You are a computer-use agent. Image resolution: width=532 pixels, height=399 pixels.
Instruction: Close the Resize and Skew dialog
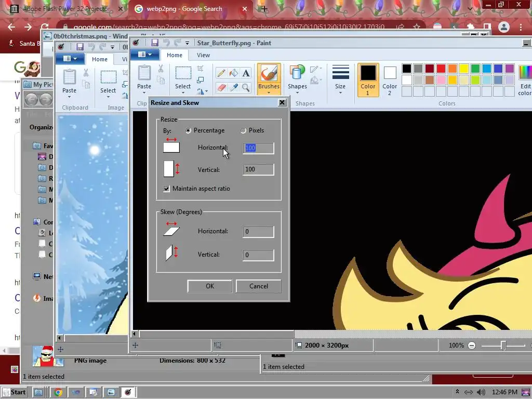[x=282, y=102]
